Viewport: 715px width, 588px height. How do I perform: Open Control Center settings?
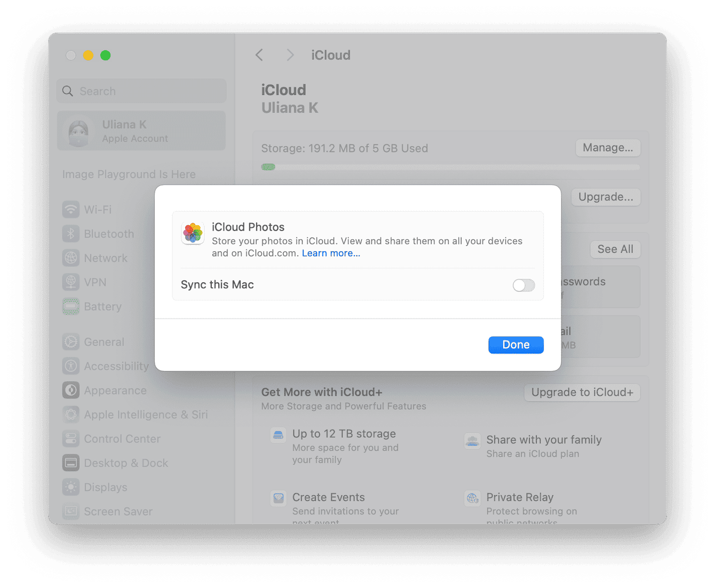point(122,439)
